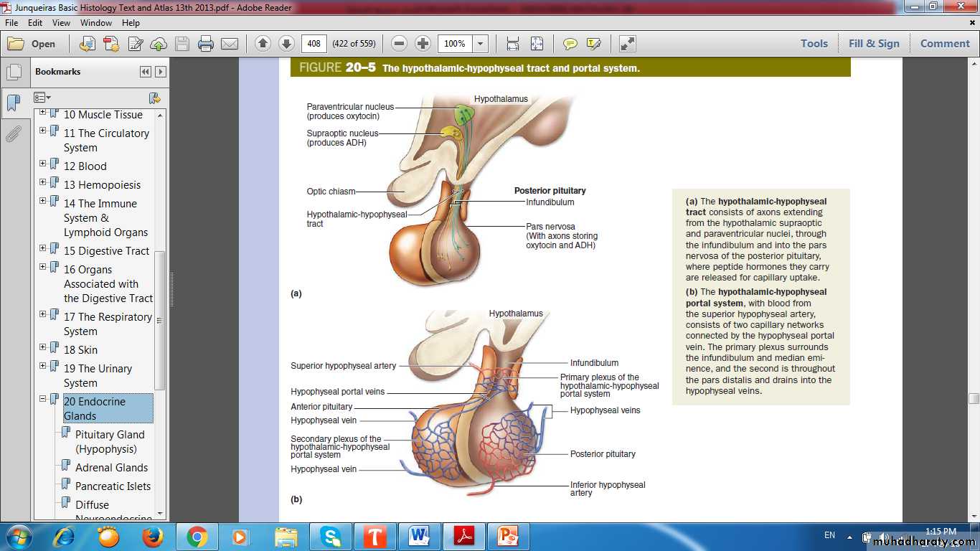Click the Send file by email icon
The height and width of the screenshot is (551, 980).
(230, 44)
